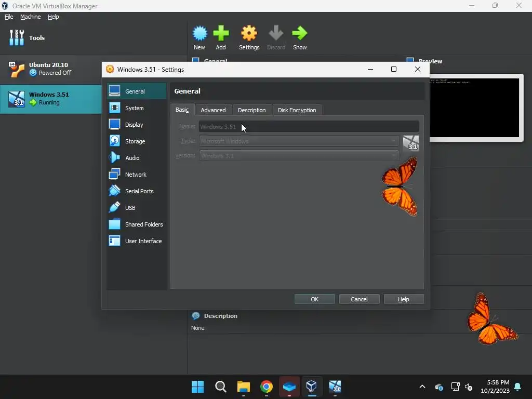Click the VM preview thumbnail

475,108
